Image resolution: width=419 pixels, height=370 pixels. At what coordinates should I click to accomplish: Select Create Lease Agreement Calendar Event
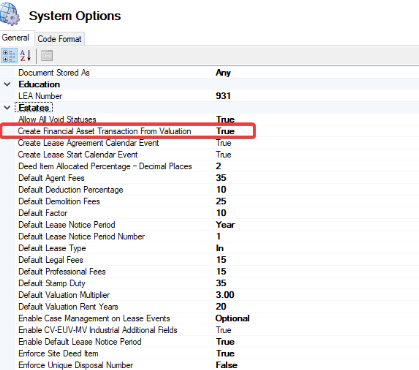coord(88,143)
